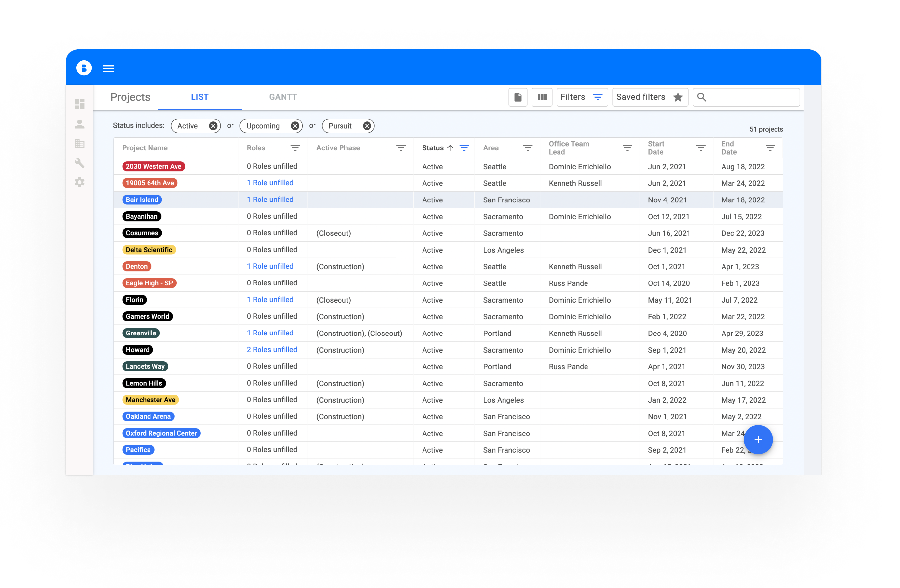Open the Office Team Lead column filter
This screenshot has width=900, height=588.
pos(627,148)
